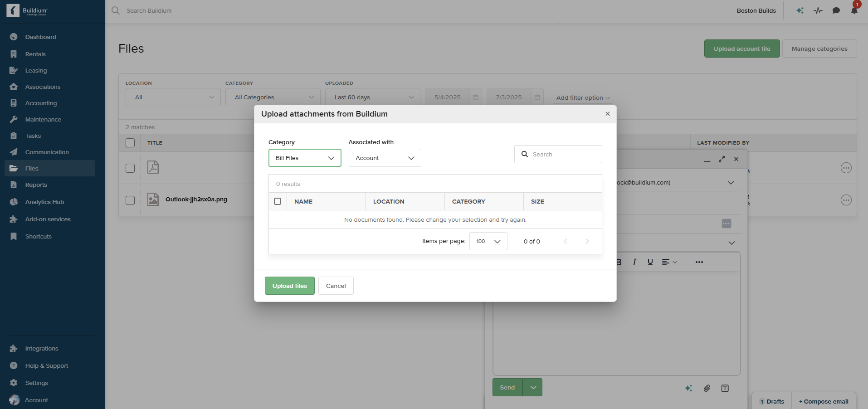Underline text in the email composer
This screenshot has height=409, width=868.
(x=650, y=262)
